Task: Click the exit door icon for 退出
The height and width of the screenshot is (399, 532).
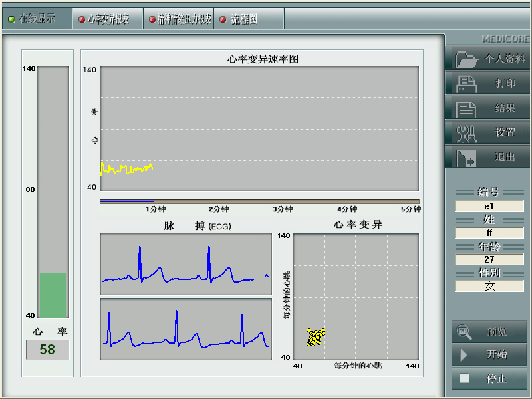Action: pos(467,158)
